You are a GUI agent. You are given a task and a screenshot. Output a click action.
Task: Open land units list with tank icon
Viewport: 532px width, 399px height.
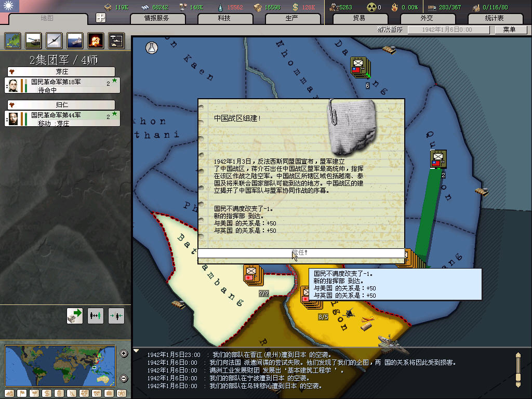pos(33,41)
